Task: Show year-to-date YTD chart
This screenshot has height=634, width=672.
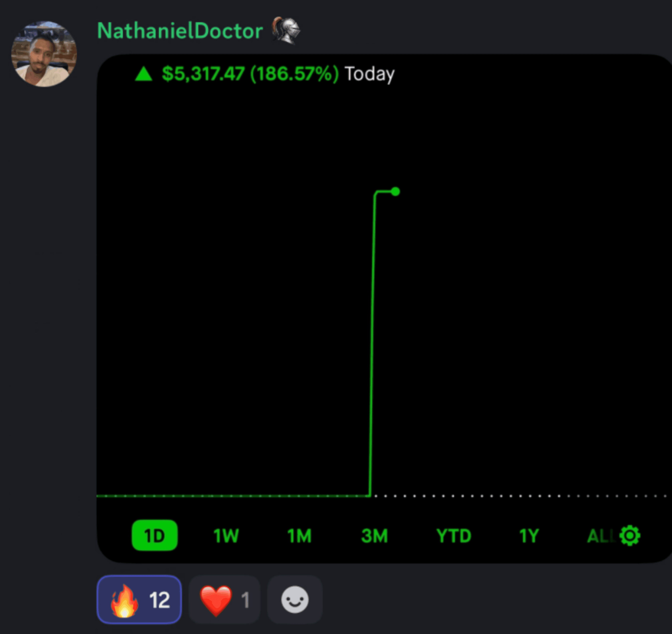Action: click(x=454, y=536)
